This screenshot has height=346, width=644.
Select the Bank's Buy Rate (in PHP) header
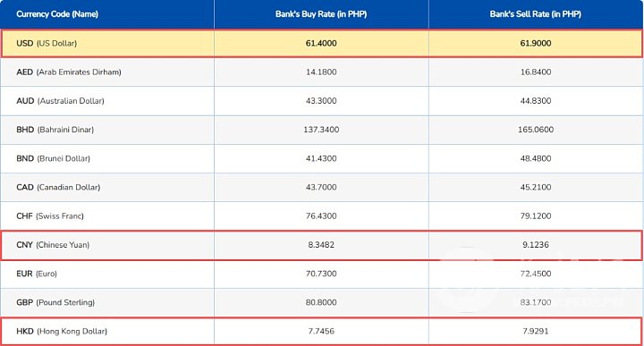[321, 14]
